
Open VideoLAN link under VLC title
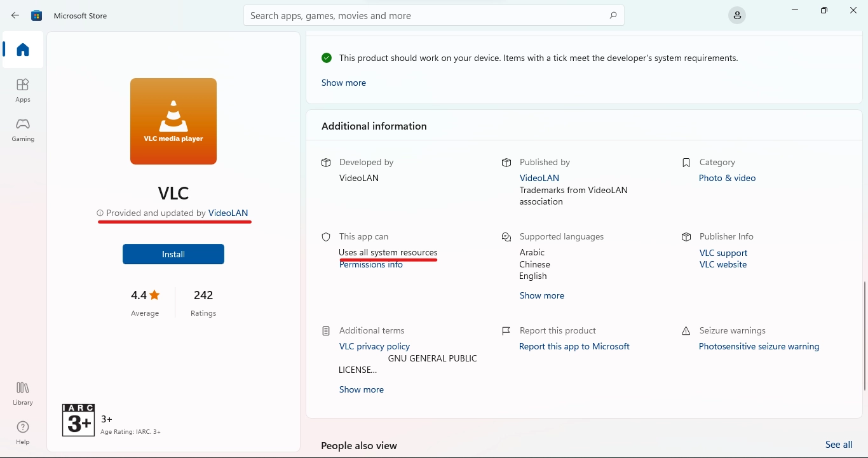coord(228,213)
